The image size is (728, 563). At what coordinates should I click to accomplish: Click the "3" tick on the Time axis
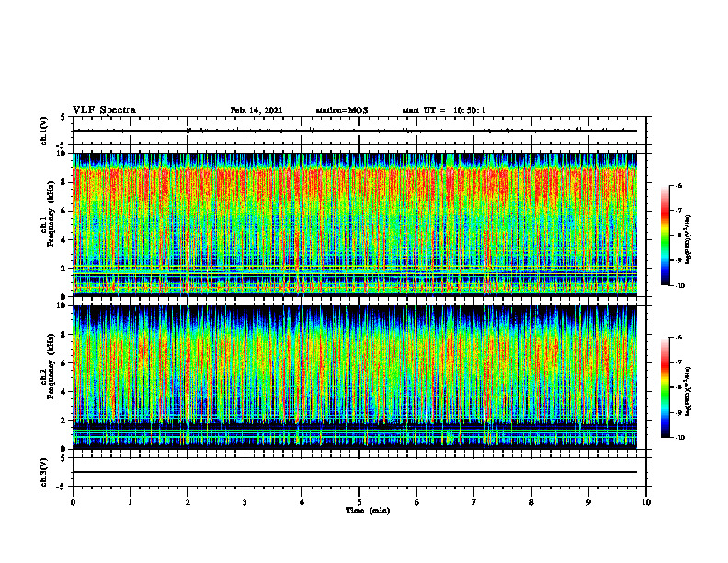tap(245, 502)
